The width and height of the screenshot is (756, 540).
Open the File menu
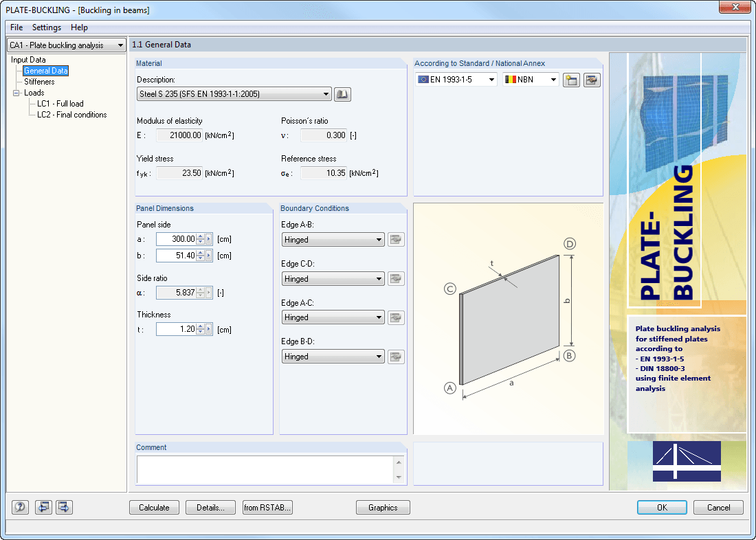point(16,27)
